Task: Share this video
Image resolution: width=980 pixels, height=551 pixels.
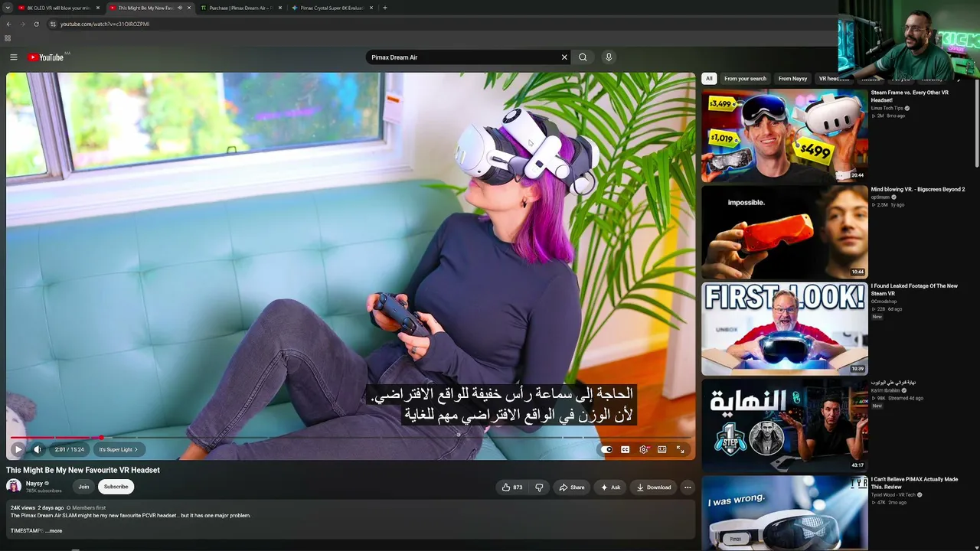Action: click(571, 487)
